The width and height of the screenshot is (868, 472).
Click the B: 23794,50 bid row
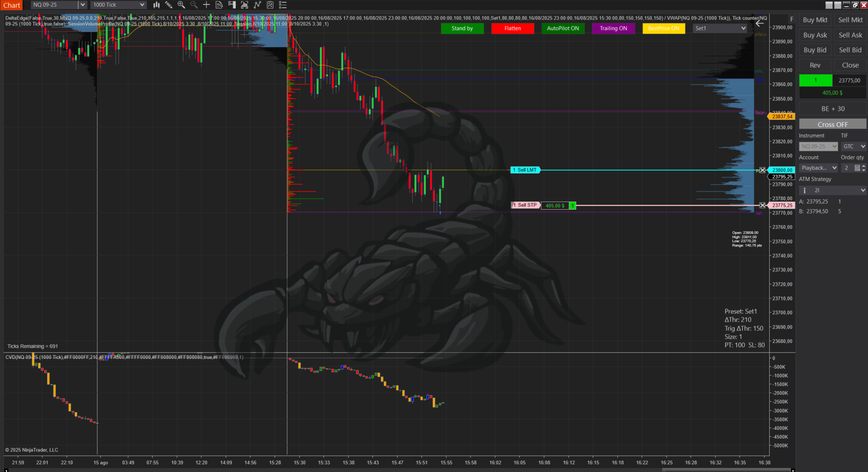click(x=820, y=212)
